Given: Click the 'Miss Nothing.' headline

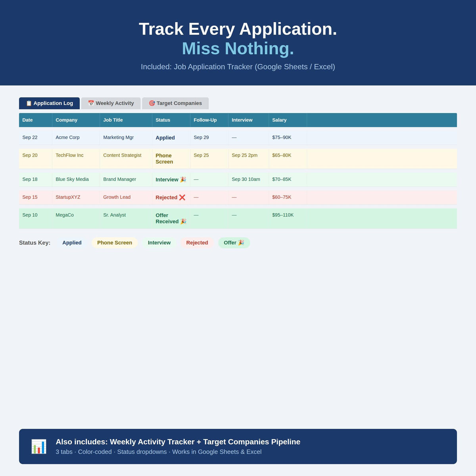Looking at the screenshot, I should pos(238,48).
